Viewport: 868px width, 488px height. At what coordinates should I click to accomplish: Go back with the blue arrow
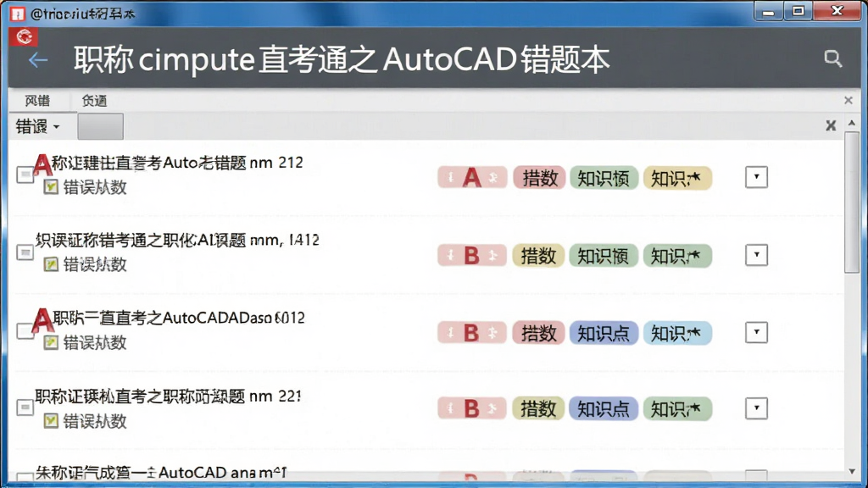coord(37,60)
